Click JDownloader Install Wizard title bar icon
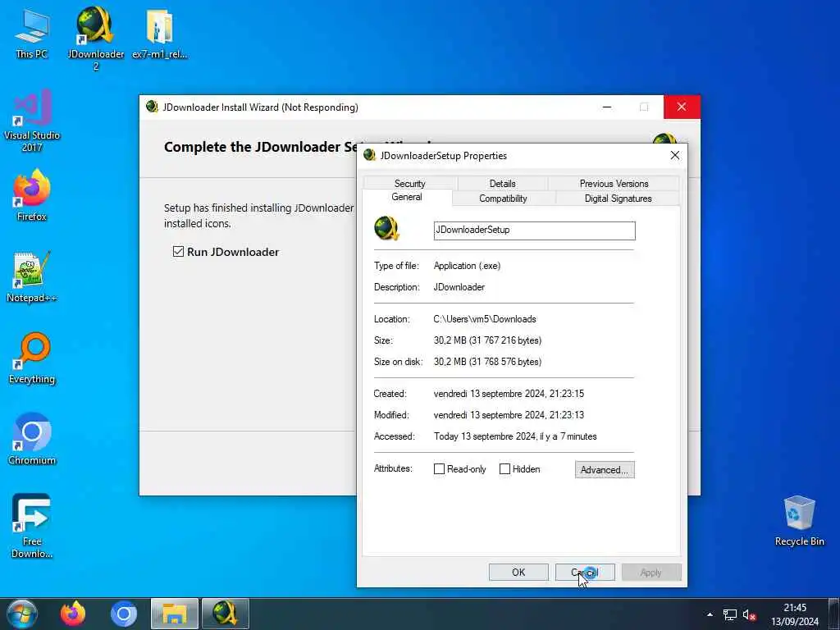The height and width of the screenshot is (630, 840). pyautogui.click(x=152, y=107)
